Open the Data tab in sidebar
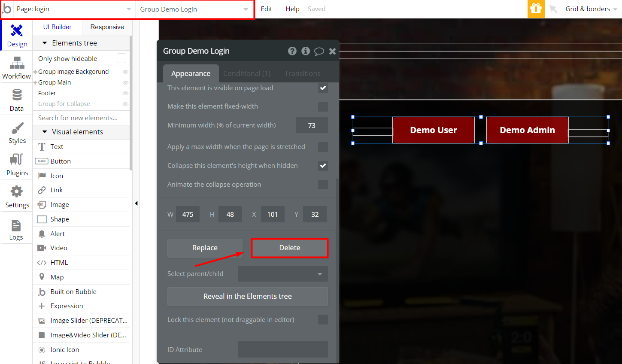Viewport: 622px width, 364px height. point(17,100)
